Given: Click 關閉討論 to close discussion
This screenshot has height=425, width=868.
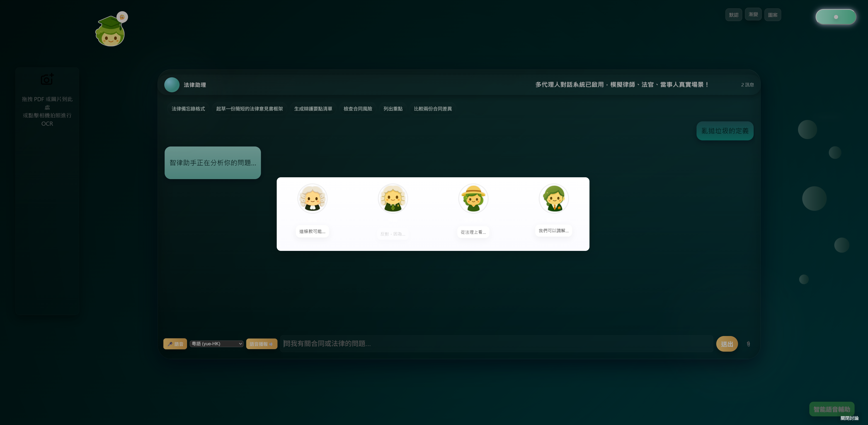Looking at the screenshot, I should [x=849, y=418].
